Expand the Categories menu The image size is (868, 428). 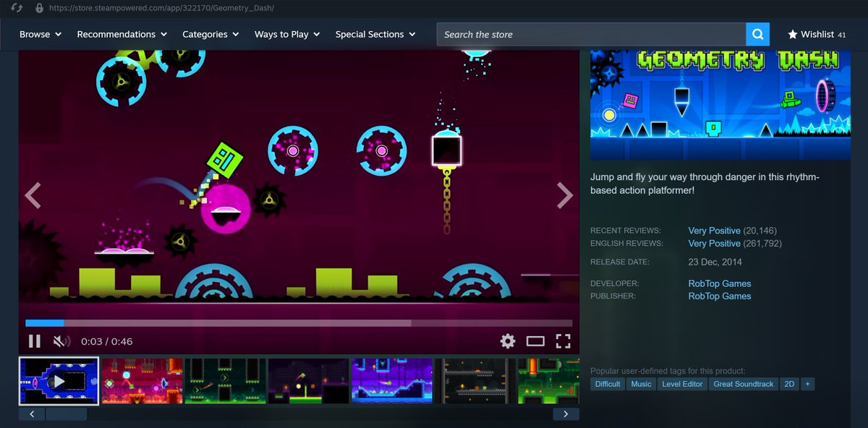tap(211, 34)
